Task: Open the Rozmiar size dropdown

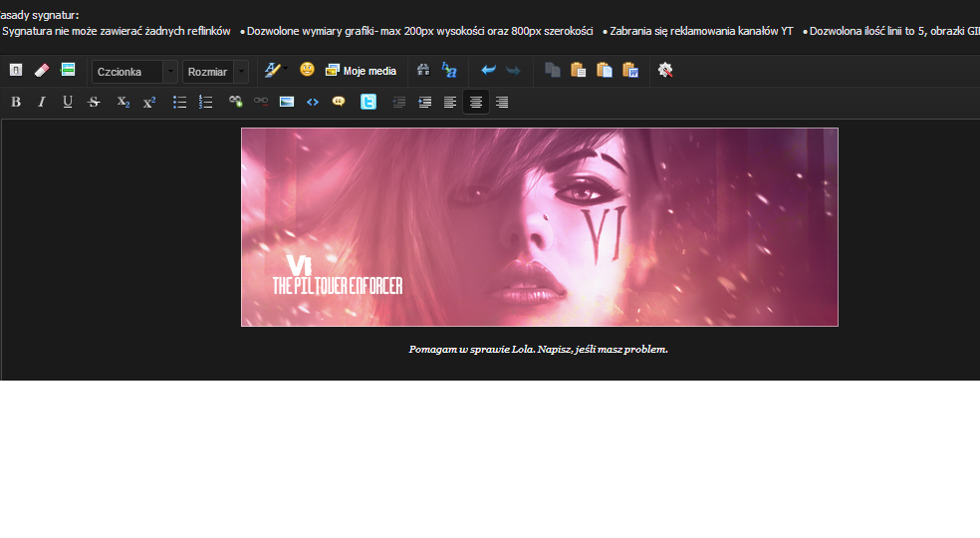Action: coord(215,72)
